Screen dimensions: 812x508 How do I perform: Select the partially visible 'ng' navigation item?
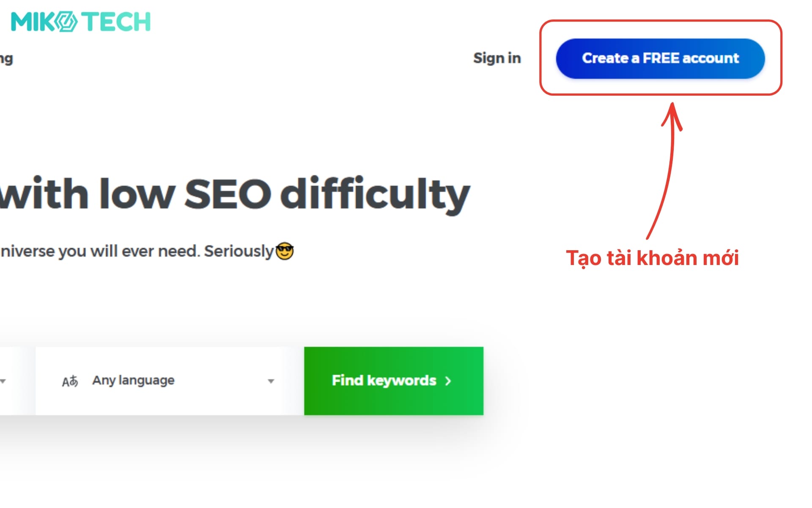(x=6, y=58)
